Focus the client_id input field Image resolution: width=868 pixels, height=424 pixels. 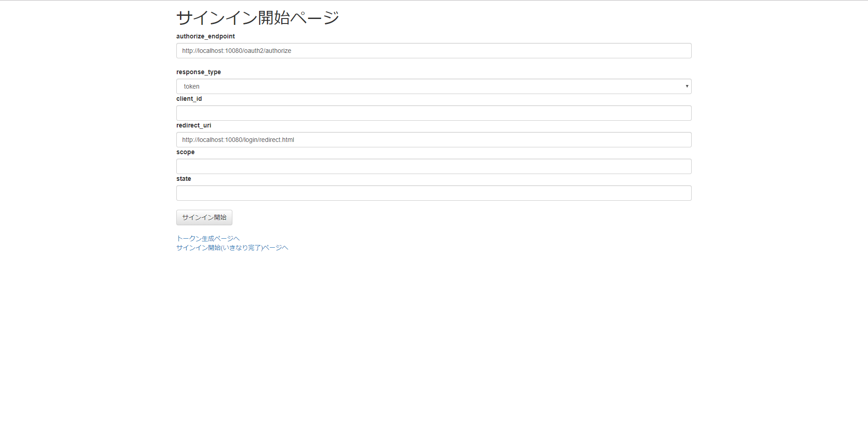click(434, 113)
